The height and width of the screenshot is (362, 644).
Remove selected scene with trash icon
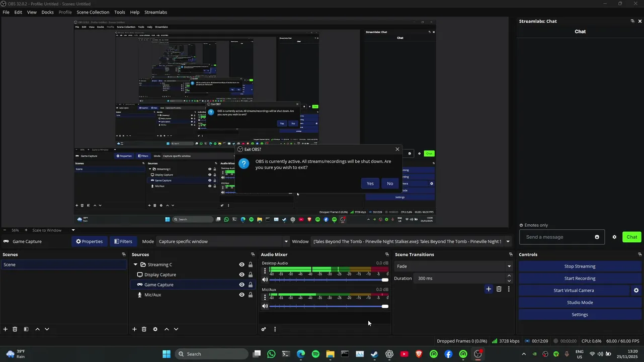pyautogui.click(x=15, y=329)
